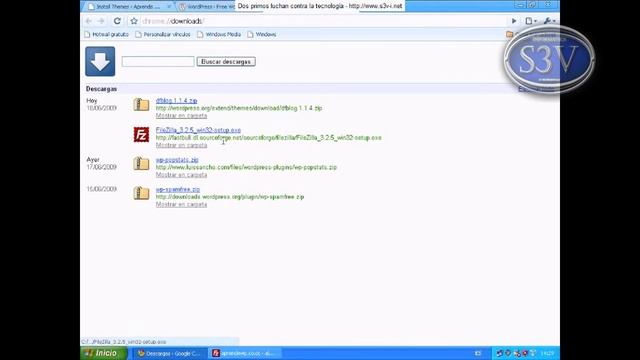Open Hotmail gratuito bookmark
The width and height of the screenshot is (640, 360).
107,35
